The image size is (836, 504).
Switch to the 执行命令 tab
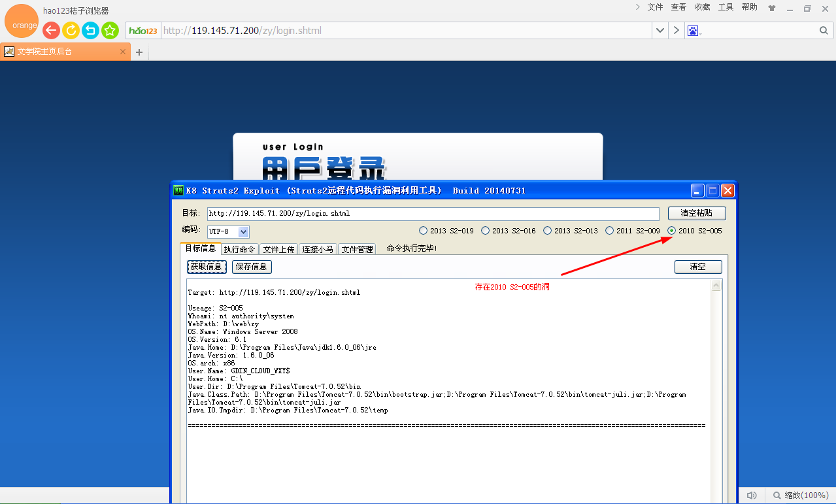pyautogui.click(x=239, y=249)
